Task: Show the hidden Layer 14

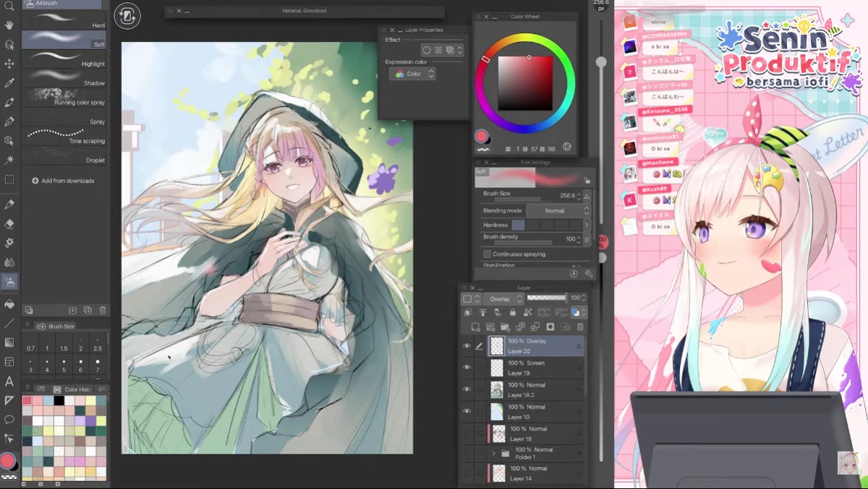Action: click(x=467, y=473)
